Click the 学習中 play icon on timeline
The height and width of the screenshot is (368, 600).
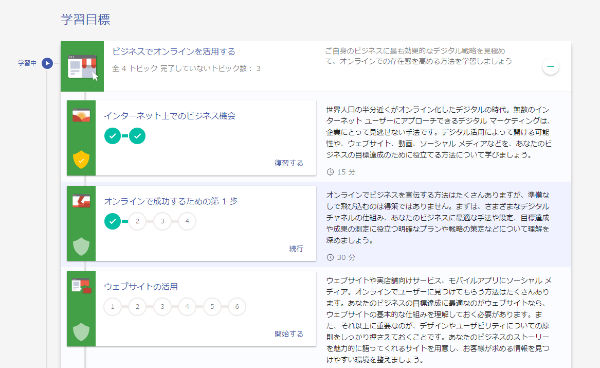47,63
